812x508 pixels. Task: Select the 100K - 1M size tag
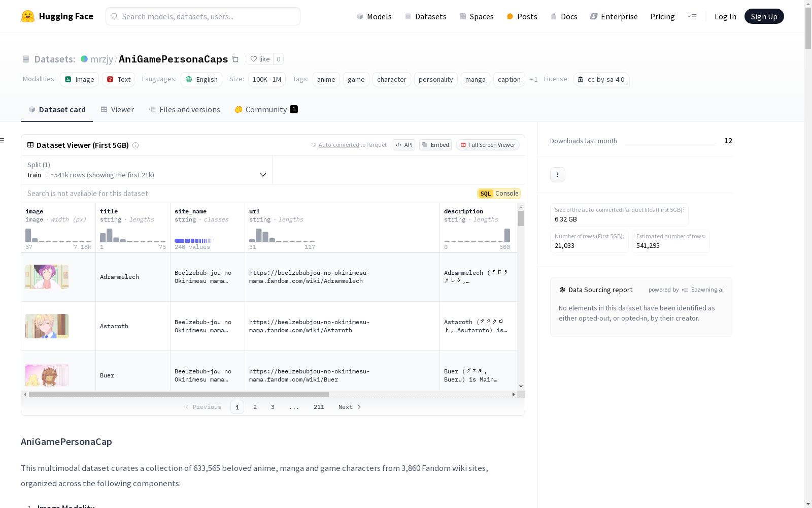pos(267,79)
